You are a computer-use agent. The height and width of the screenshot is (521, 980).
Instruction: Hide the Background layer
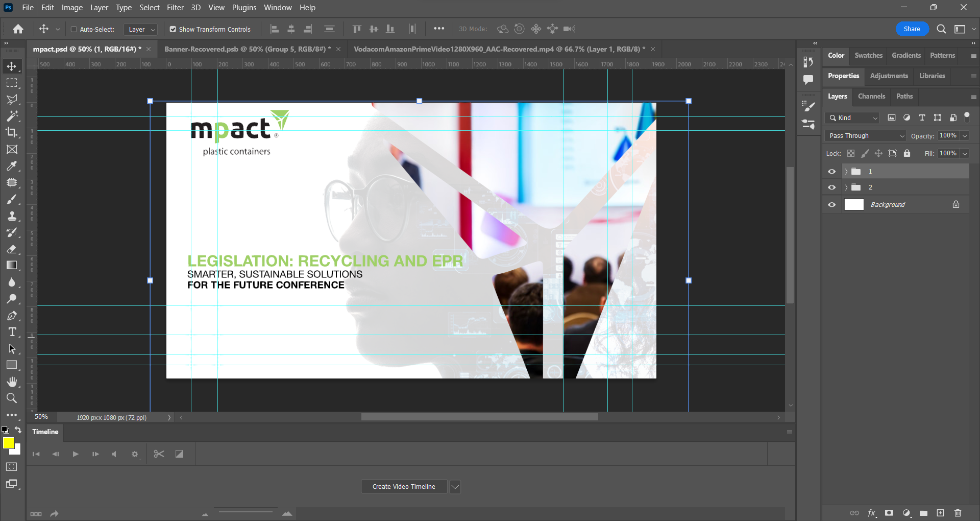(832, 204)
